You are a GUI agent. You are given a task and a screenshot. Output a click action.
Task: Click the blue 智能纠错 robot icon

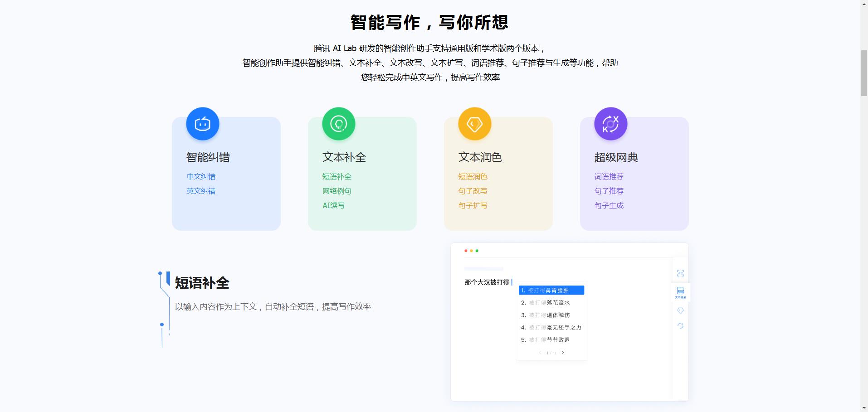(x=203, y=124)
